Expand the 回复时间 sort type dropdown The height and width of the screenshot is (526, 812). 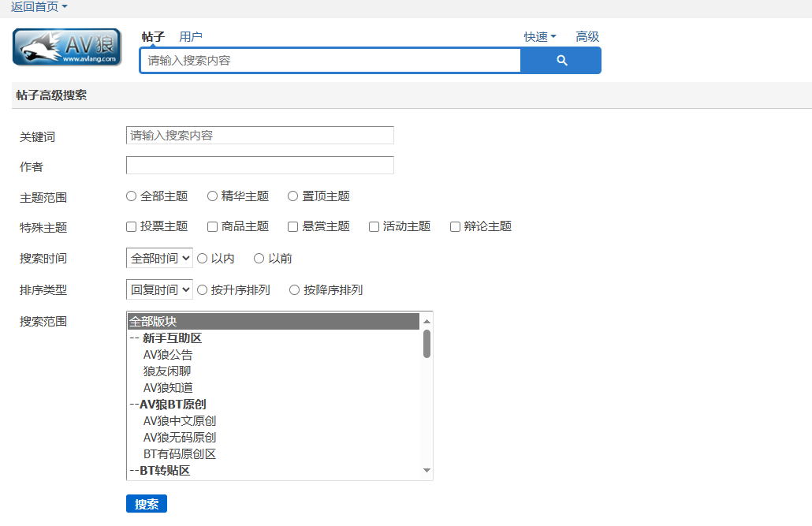pyautogui.click(x=159, y=289)
